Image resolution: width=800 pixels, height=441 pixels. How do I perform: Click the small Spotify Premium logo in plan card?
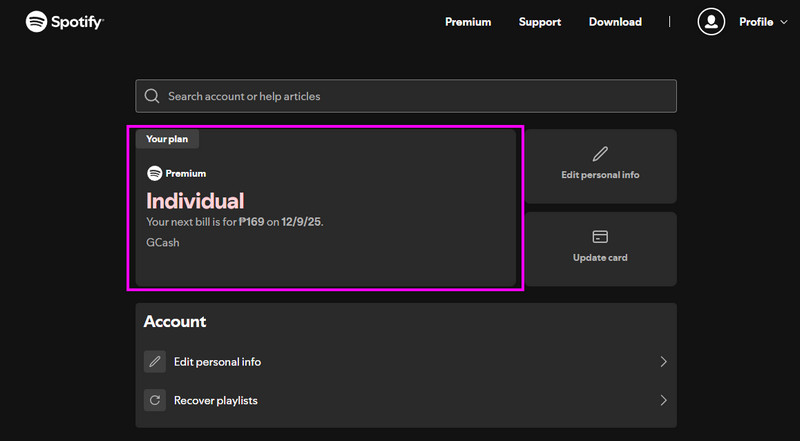(154, 173)
